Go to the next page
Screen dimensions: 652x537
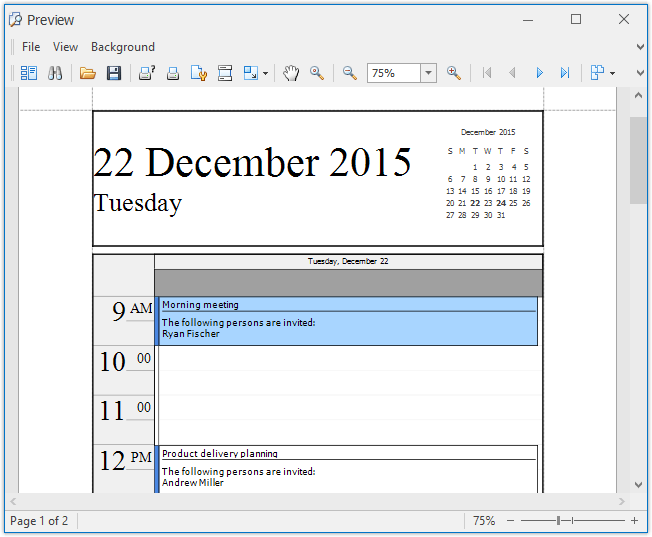(x=539, y=73)
